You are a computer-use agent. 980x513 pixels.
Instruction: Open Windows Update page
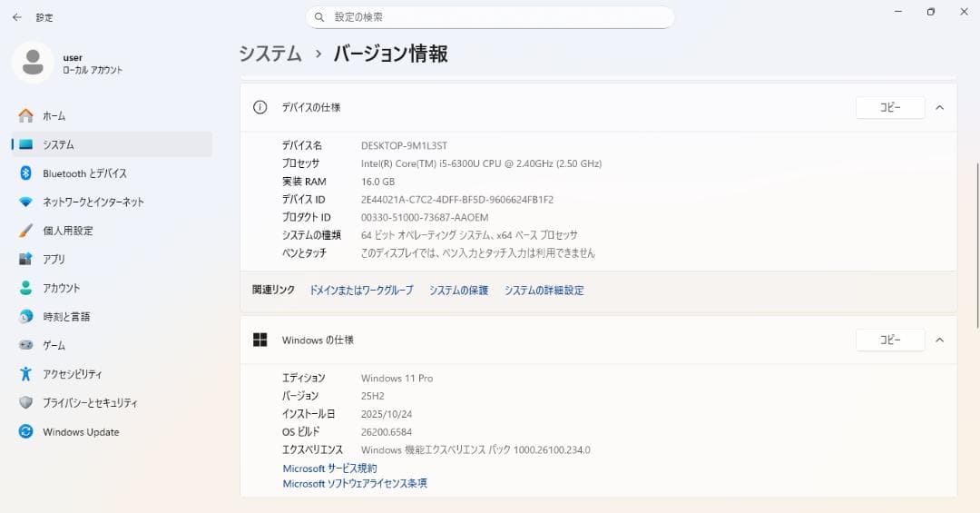pos(113,431)
